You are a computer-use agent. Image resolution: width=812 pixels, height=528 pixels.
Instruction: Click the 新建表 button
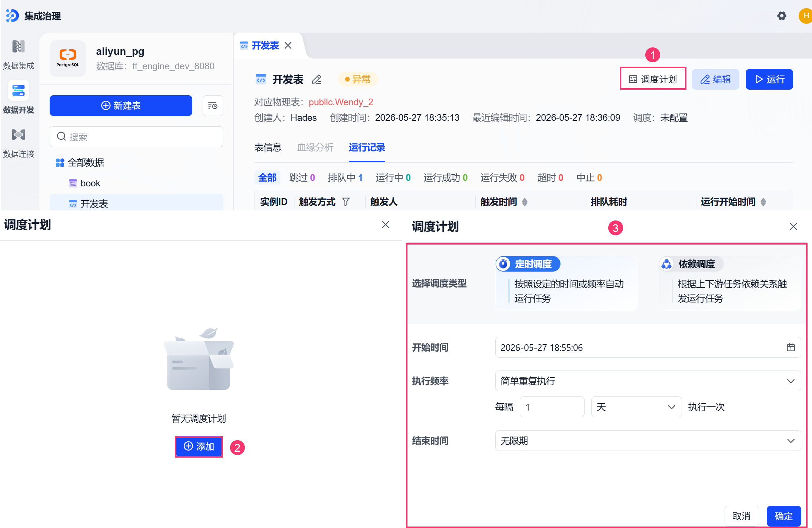121,106
